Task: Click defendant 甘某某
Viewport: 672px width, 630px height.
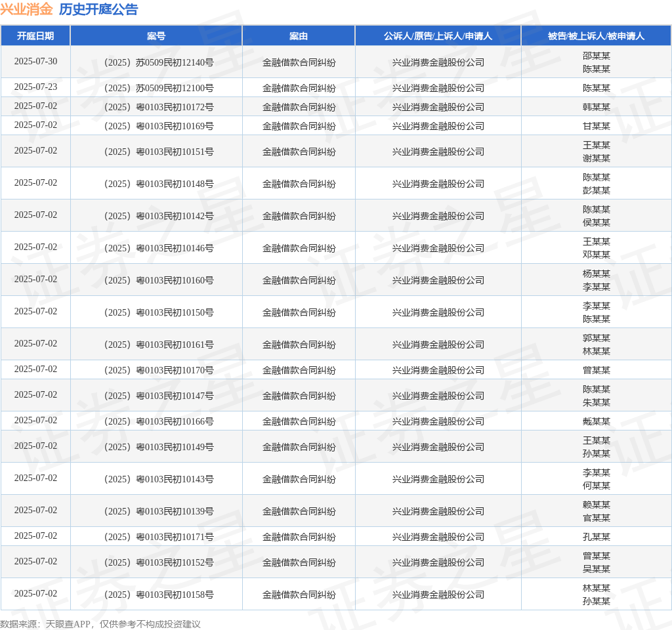Action: pyautogui.click(x=596, y=126)
